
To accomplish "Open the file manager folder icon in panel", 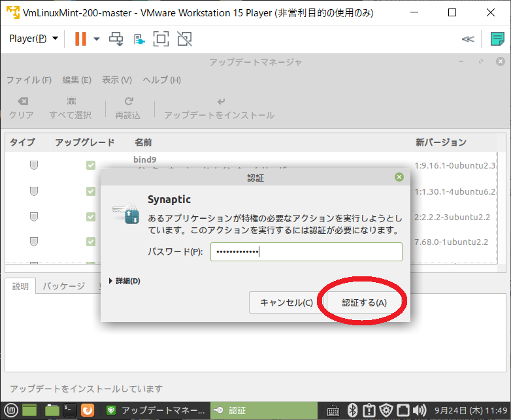I will pyautogui.click(x=52, y=411).
